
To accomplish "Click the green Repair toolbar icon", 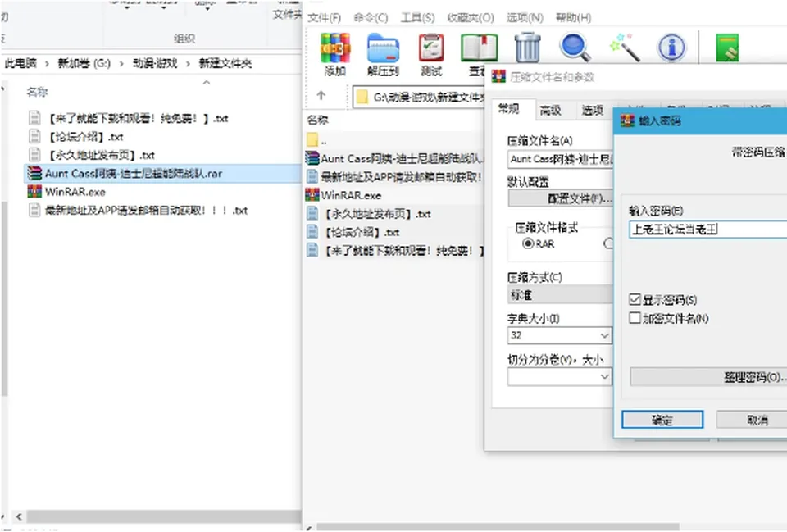I will 727,48.
